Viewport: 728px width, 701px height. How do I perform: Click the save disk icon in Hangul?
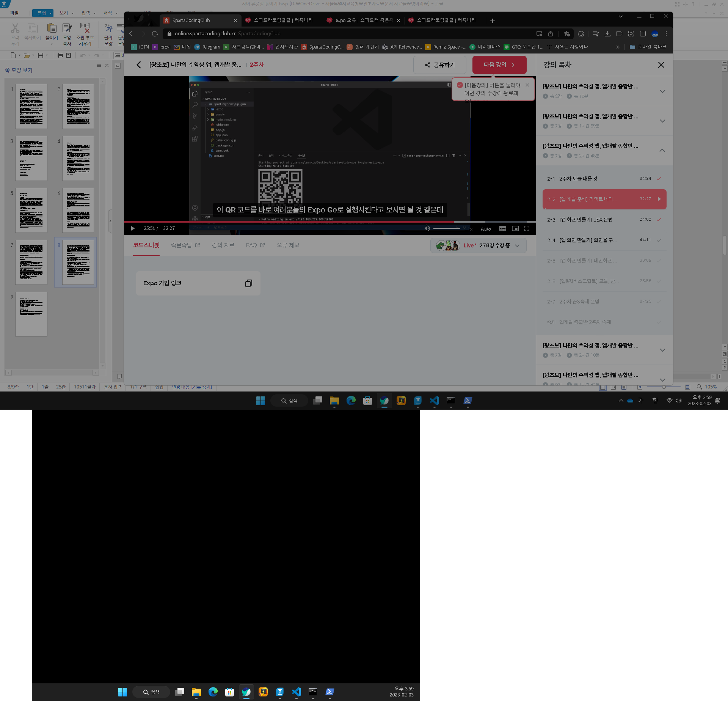coord(41,55)
